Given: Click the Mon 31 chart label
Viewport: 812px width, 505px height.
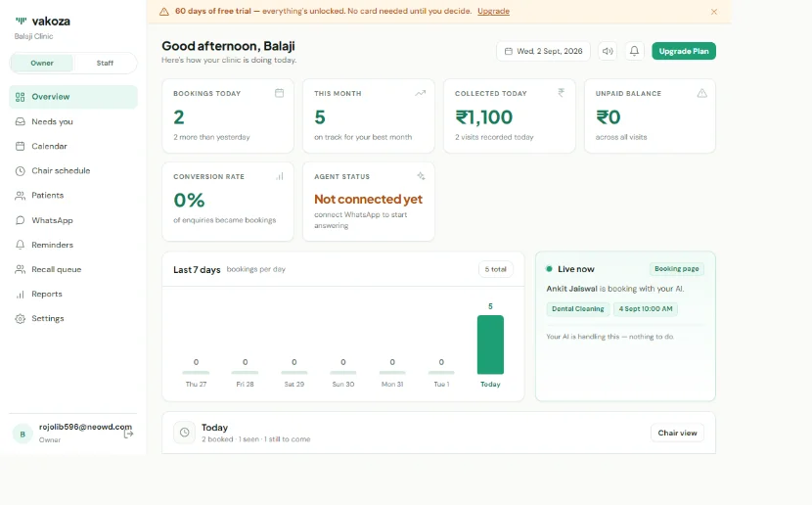Looking at the screenshot, I should (x=392, y=385).
